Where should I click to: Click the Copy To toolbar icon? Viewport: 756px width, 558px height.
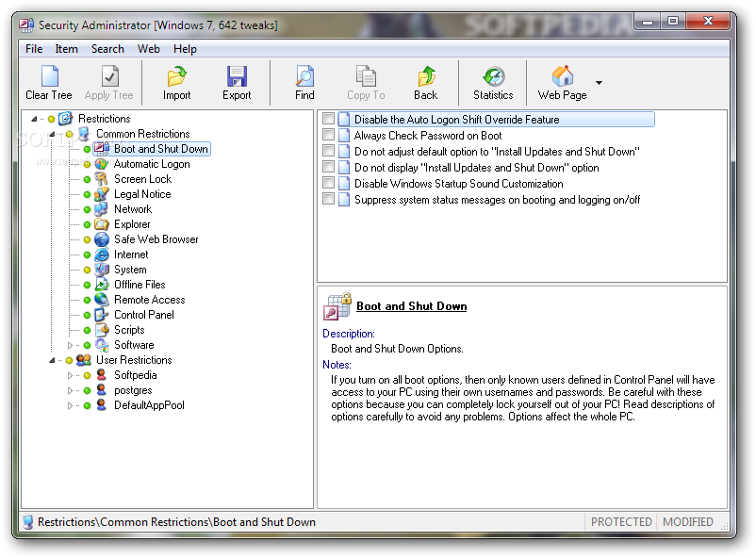tap(366, 76)
